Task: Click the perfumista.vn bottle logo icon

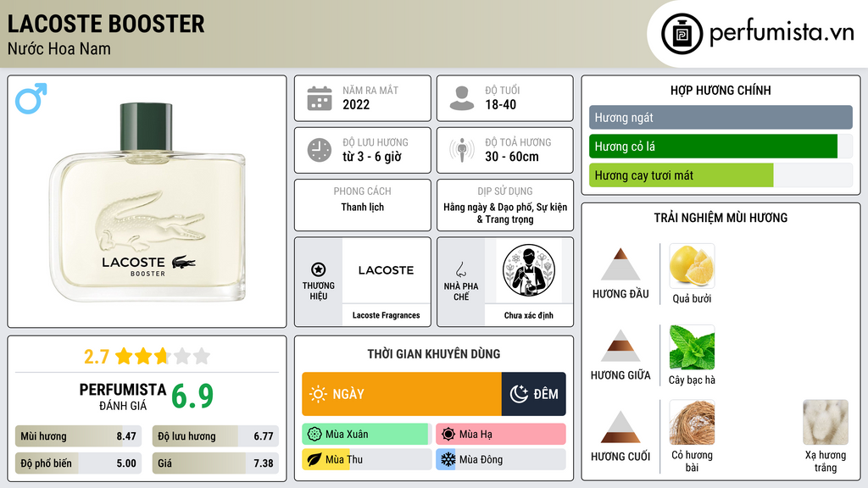Action: click(682, 34)
